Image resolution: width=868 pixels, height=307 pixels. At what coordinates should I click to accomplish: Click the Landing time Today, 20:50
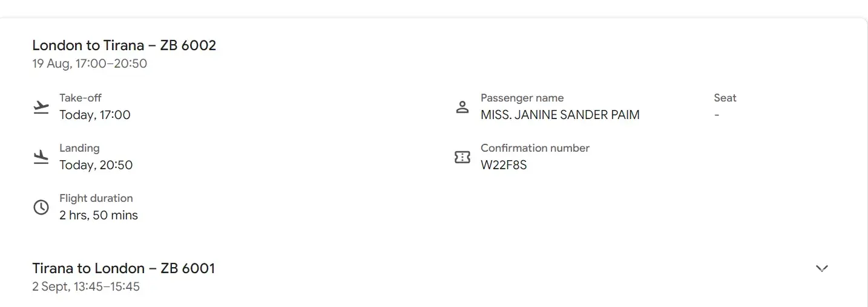tap(96, 165)
